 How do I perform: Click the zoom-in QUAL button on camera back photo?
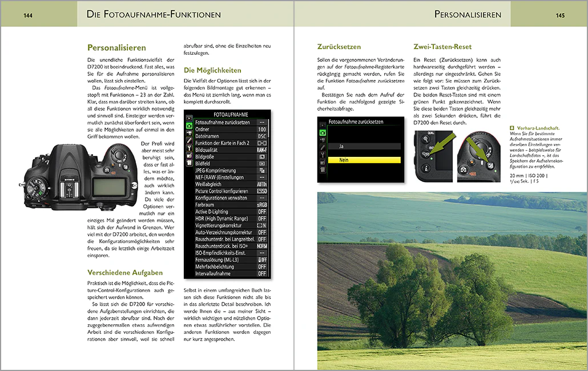426,139
